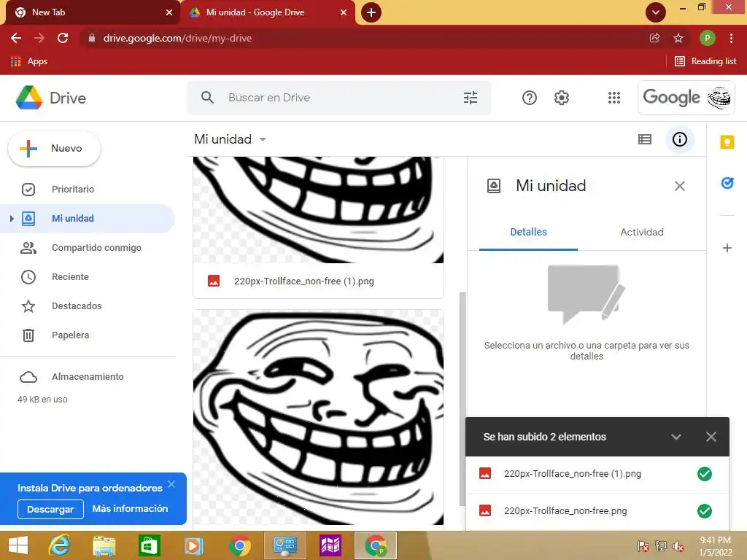Viewport: 747px width, 560px height.
Task: Launch Internet Explorer from taskbar
Action: pos(60,545)
